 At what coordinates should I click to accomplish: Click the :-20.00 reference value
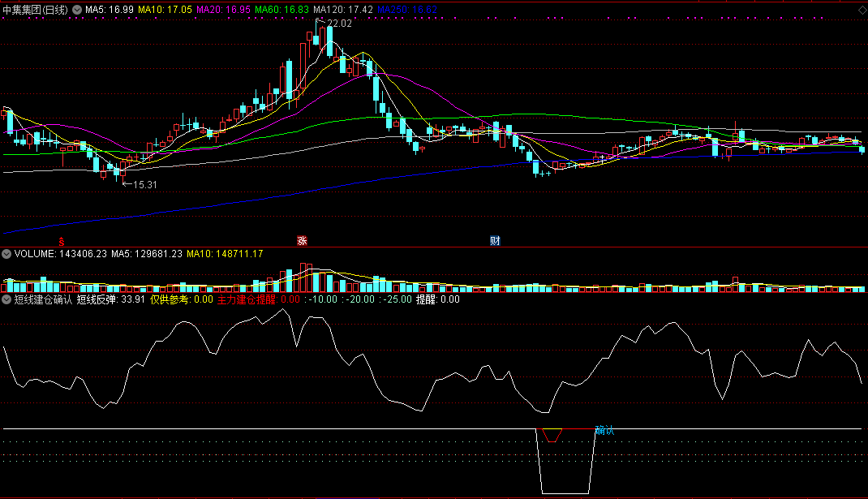click(x=359, y=299)
